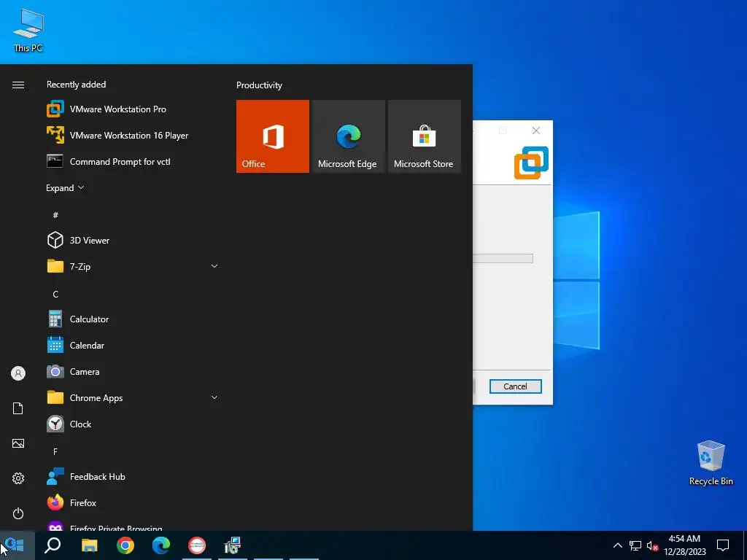Click the muted volume icon in tray

coord(652,545)
